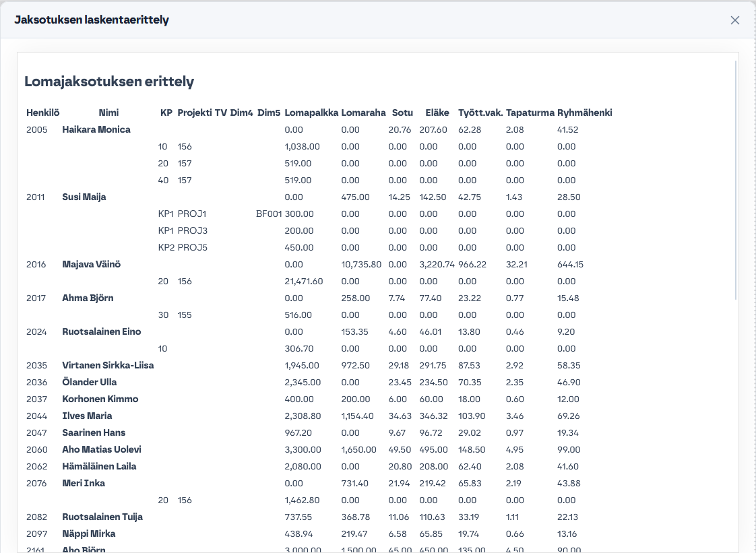
Task: Click the Lomajaksotuksen erittely heading
Action: coord(109,82)
